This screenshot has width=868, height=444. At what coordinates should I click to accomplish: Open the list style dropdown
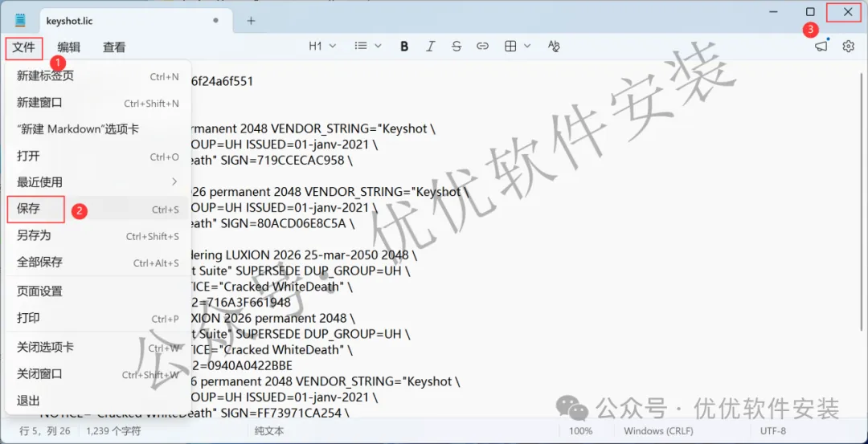(x=368, y=47)
